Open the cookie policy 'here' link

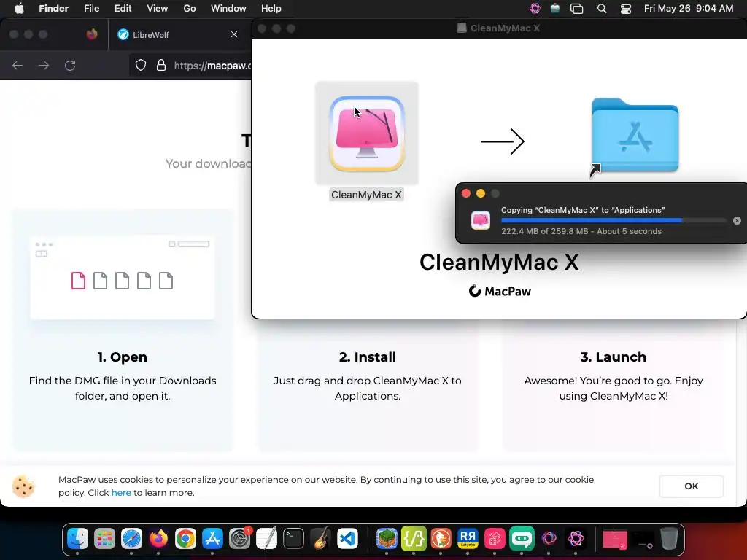click(121, 493)
